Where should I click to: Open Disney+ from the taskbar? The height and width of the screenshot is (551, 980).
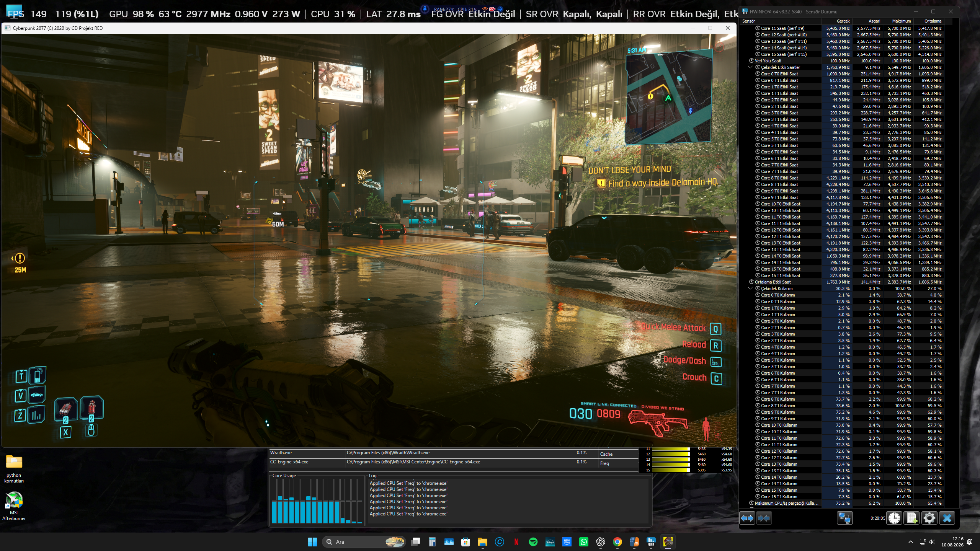[550, 542]
